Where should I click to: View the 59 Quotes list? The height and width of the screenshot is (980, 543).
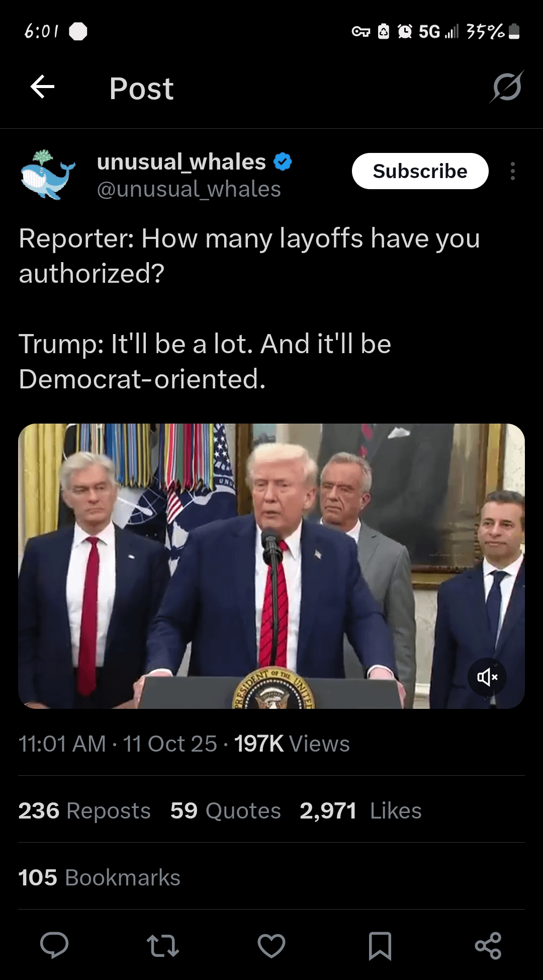[x=225, y=810]
